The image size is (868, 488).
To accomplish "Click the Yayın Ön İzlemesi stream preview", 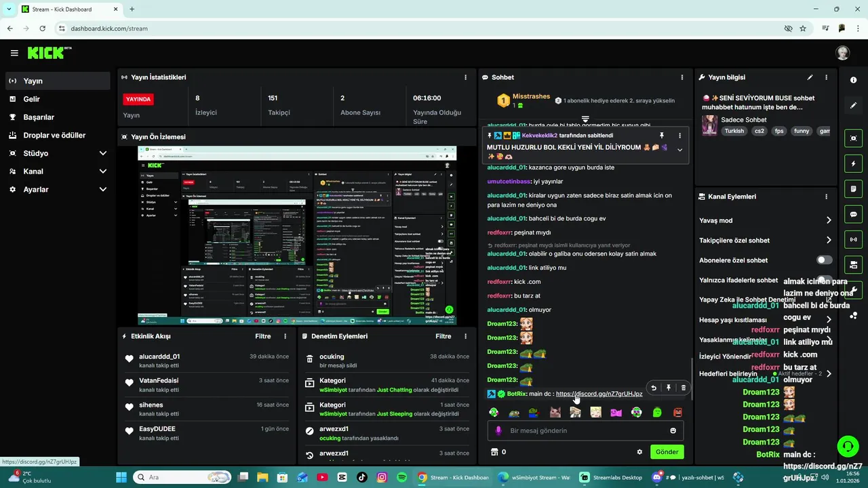I will click(x=297, y=235).
